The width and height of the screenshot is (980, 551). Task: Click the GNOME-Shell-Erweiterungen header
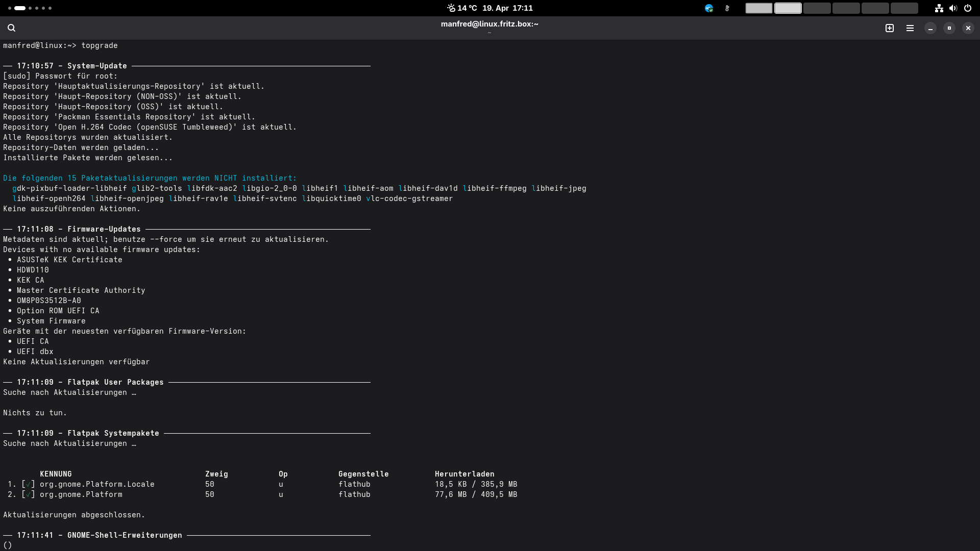click(125, 535)
